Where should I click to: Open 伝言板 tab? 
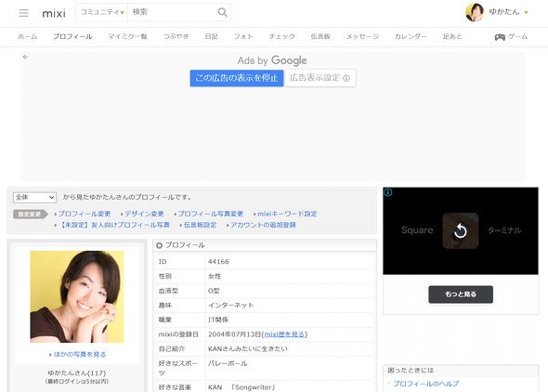pos(320,36)
